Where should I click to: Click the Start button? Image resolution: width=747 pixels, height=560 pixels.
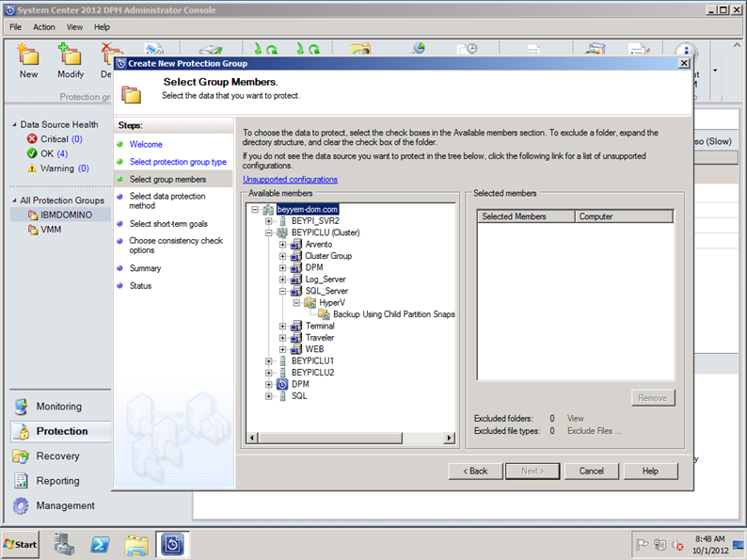tap(21, 544)
